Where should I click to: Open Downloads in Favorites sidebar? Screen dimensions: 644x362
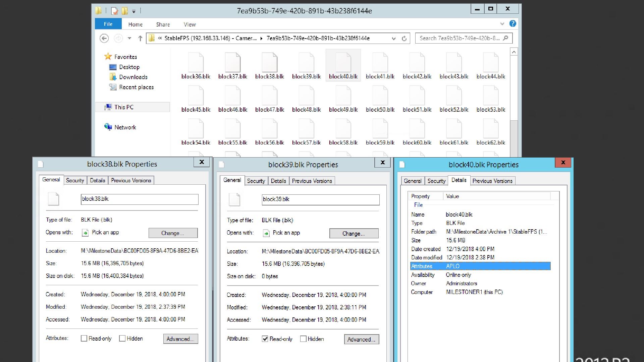click(x=133, y=77)
